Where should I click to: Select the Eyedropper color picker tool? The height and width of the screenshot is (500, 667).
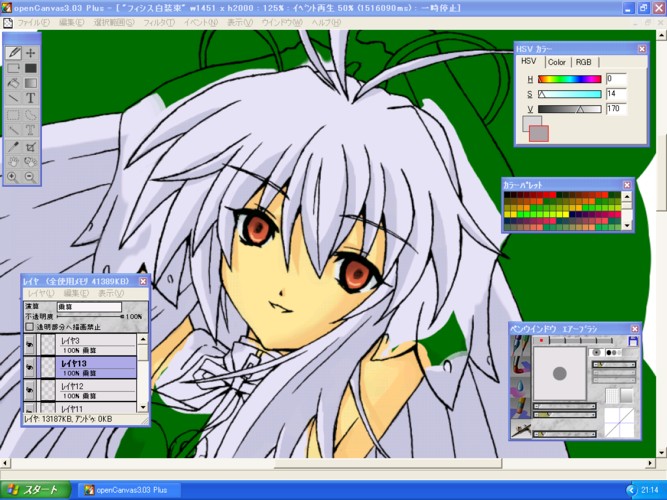(x=14, y=147)
